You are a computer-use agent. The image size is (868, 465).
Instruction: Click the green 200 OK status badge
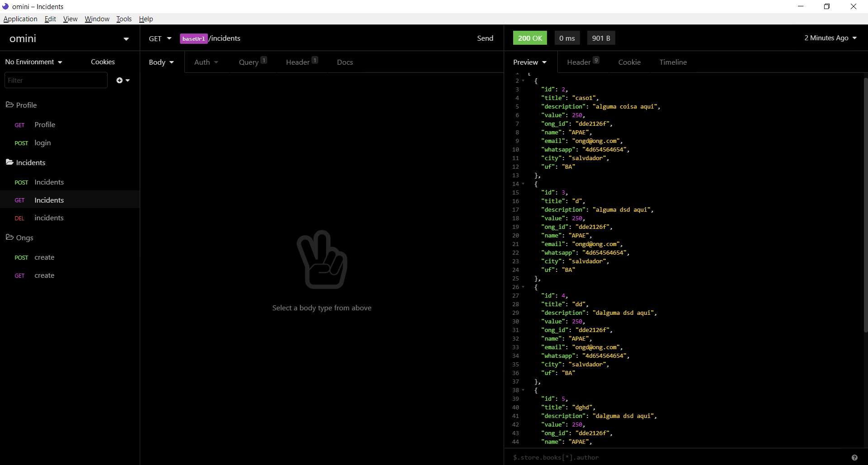[530, 38]
